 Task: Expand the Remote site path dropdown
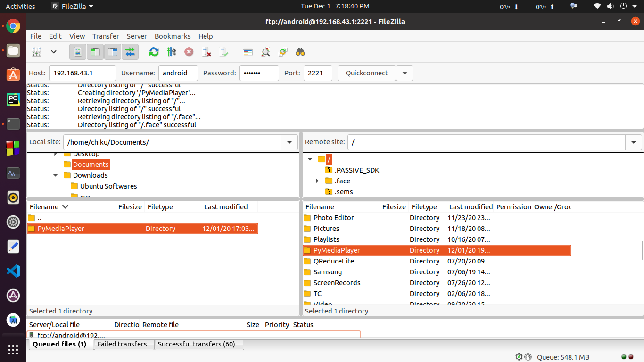click(x=634, y=142)
